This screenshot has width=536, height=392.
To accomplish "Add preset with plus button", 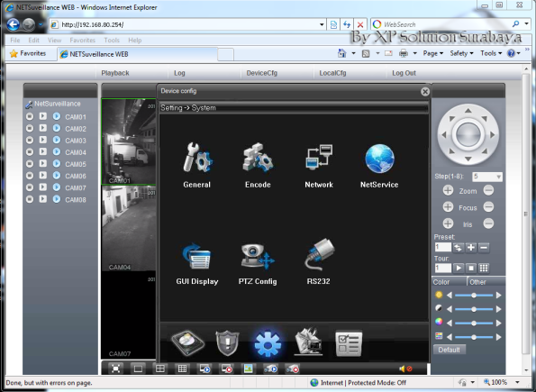I will tap(471, 247).
